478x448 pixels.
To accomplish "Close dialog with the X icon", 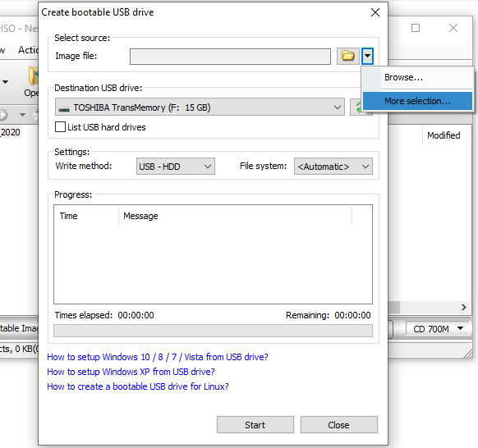I will pos(375,12).
